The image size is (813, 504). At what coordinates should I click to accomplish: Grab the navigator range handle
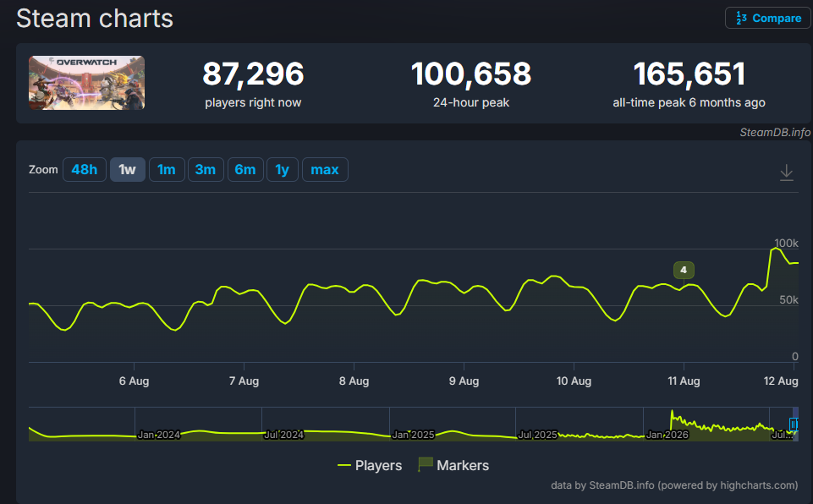point(794,425)
